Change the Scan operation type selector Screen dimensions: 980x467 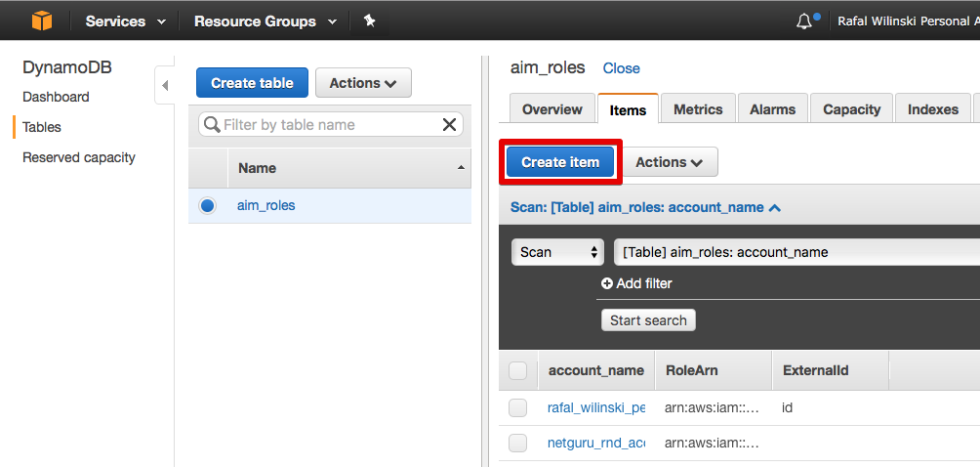557,253
